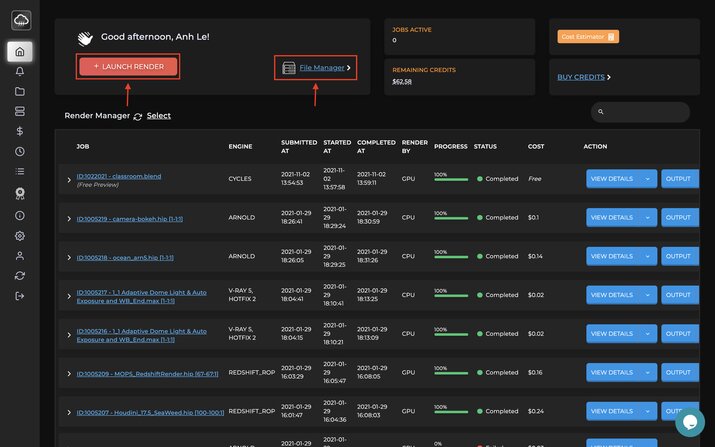View details of ocean_arn5.hip job

tap(613, 256)
